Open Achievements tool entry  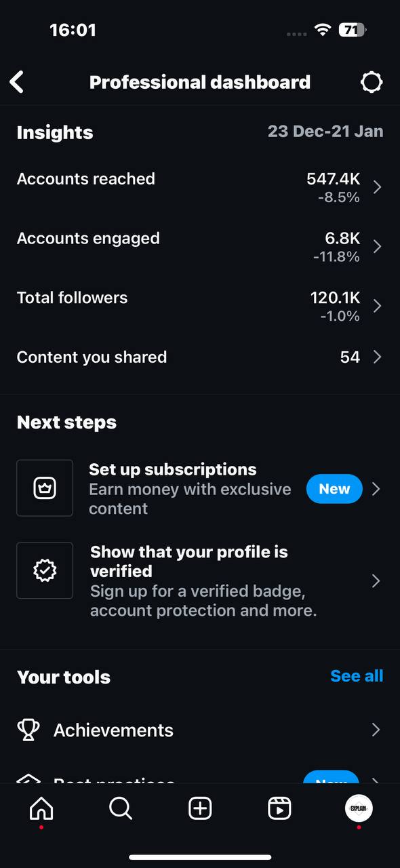(200, 730)
